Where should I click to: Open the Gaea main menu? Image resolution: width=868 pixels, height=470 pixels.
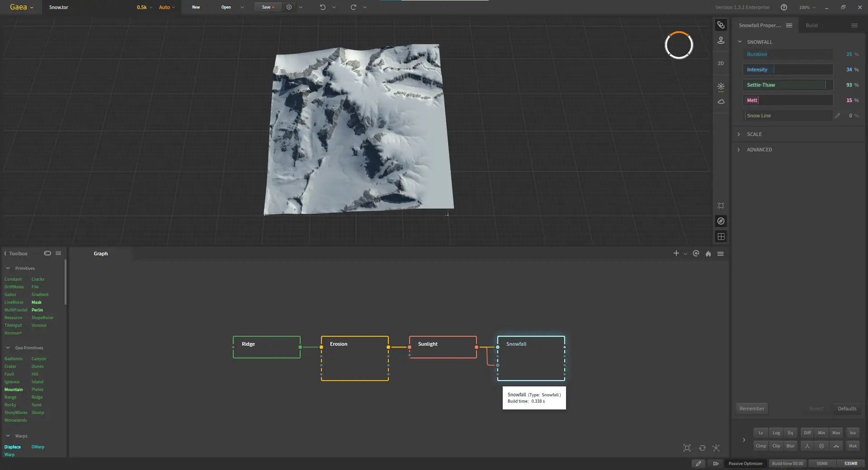coord(21,7)
